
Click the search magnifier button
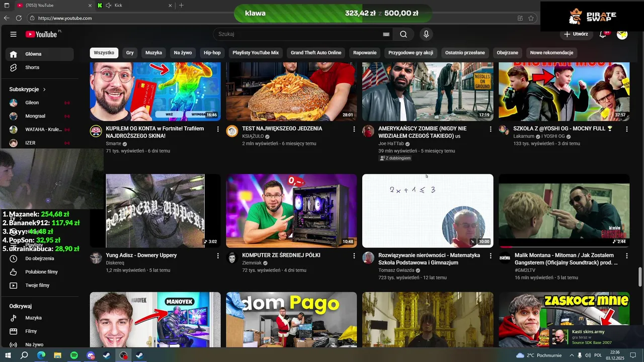pyautogui.click(x=404, y=34)
